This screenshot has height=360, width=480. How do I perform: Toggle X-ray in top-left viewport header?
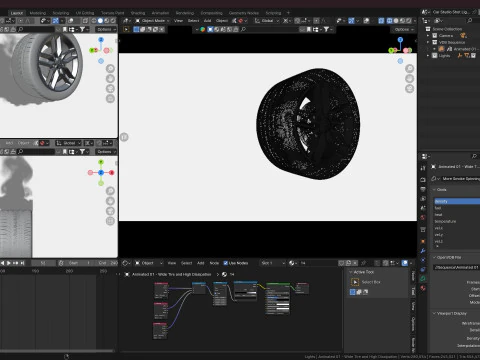click(85, 21)
